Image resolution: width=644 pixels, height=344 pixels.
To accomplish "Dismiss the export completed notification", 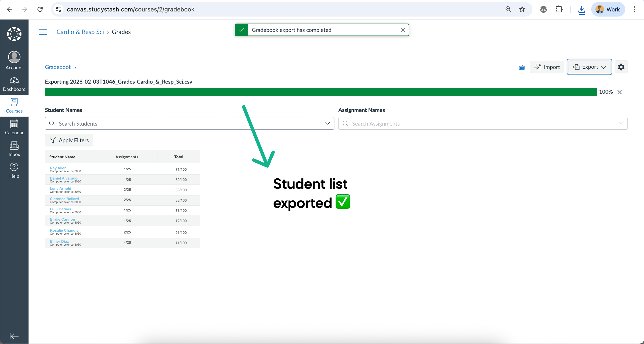I will point(403,30).
